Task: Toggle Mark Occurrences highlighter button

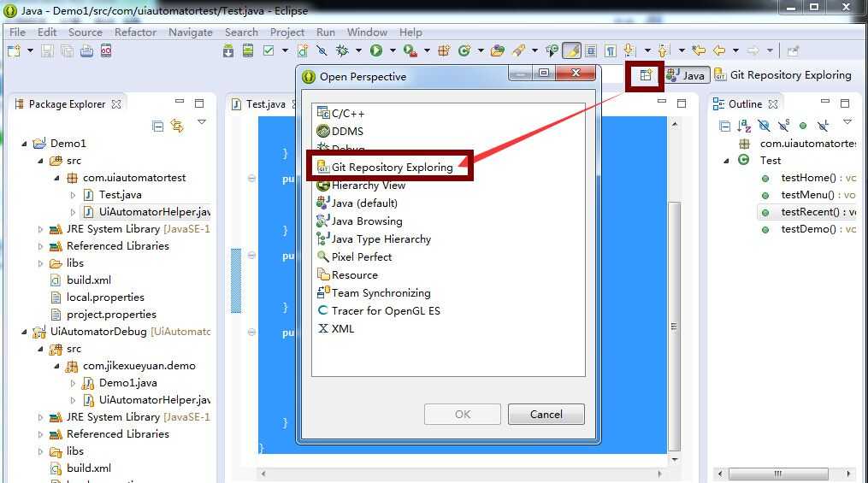Action: point(571,51)
